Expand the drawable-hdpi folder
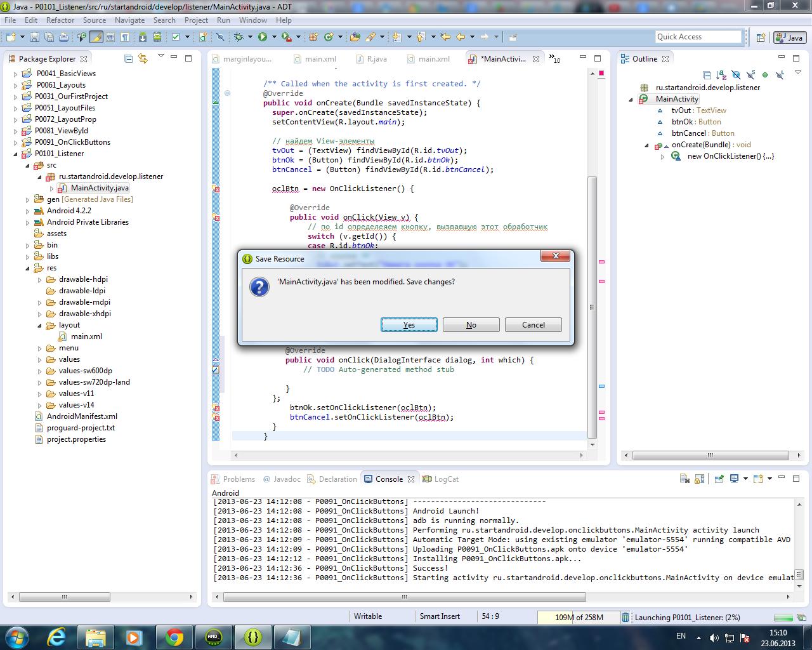This screenshot has height=650, width=812. coord(39,279)
